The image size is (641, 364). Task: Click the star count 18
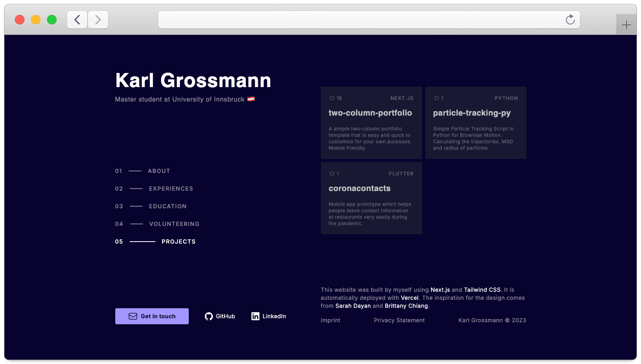pyautogui.click(x=339, y=98)
